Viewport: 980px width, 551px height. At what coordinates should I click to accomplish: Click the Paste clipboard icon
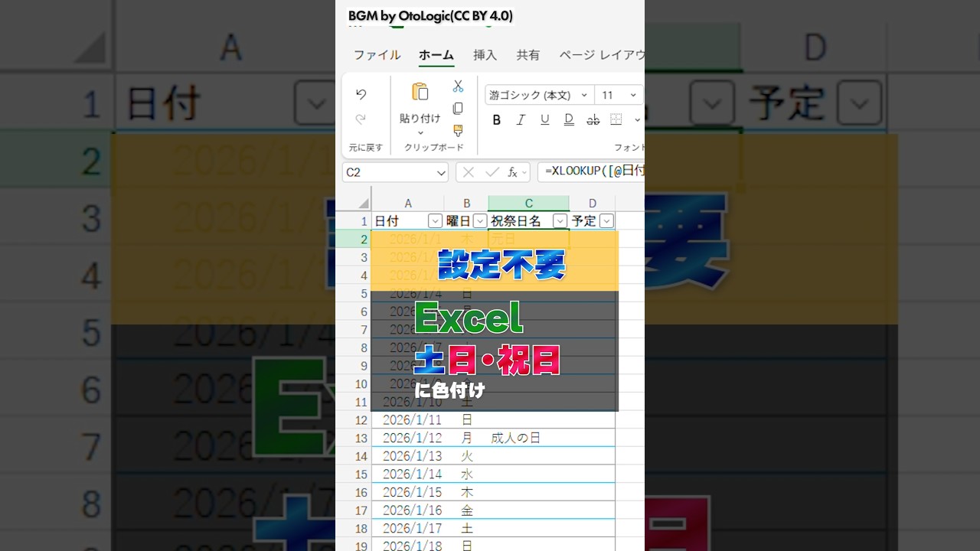tap(420, 93)
